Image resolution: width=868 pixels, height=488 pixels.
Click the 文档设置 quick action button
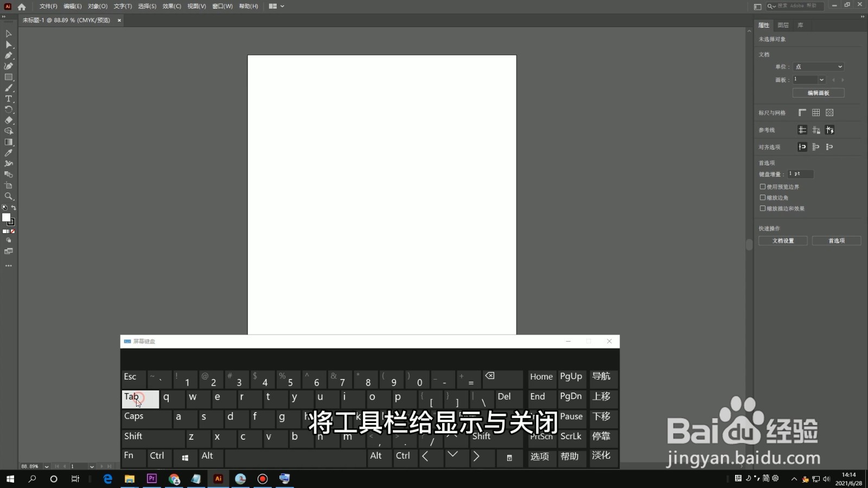pyautogui.click(x=783, y=240)
